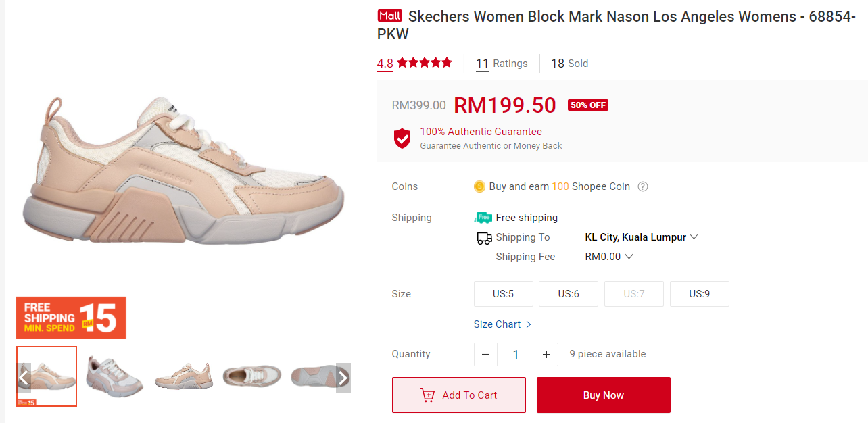
Task: Expand the RM0.00 shipping fee dropdown
Action: click(x=629, y=257)
